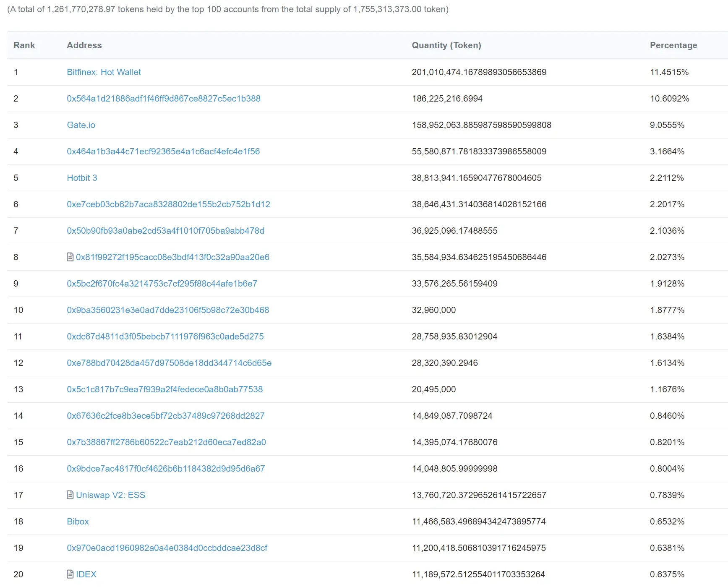Select the 2.0273% percentage value
Viewport: 728px width, 587px height.
(x=667, y=257)
